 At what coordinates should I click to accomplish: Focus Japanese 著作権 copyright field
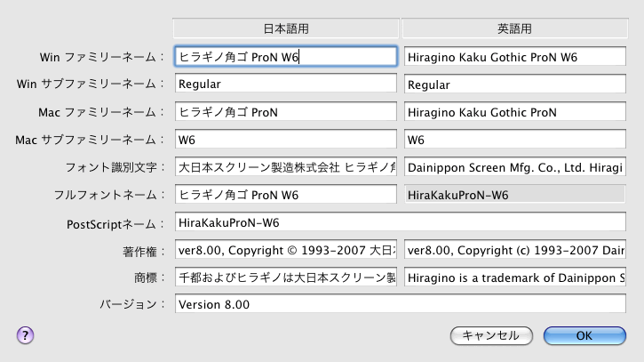286,250
